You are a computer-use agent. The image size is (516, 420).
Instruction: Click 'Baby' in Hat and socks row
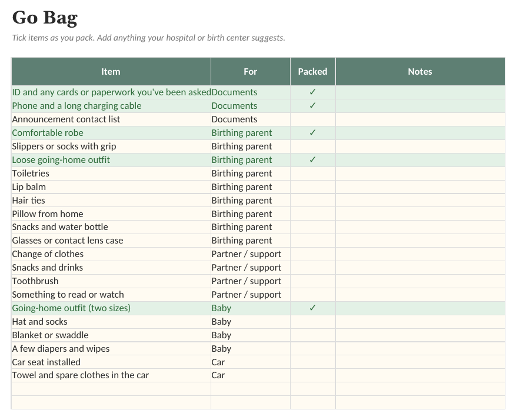click(x=251, y=322)
